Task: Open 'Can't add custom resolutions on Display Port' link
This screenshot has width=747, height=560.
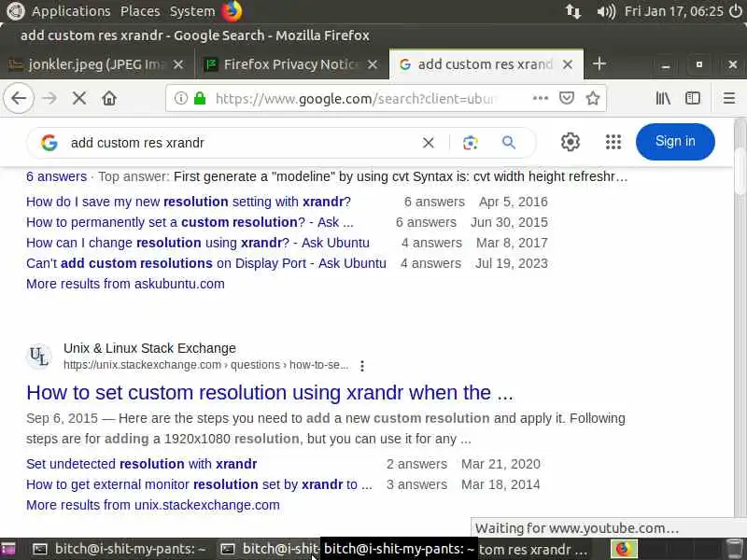Action: pyautogui.click(x=206, y=263)
